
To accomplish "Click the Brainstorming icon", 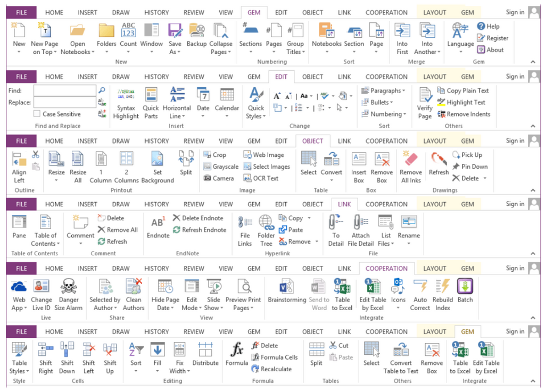I will coord(287,286).
